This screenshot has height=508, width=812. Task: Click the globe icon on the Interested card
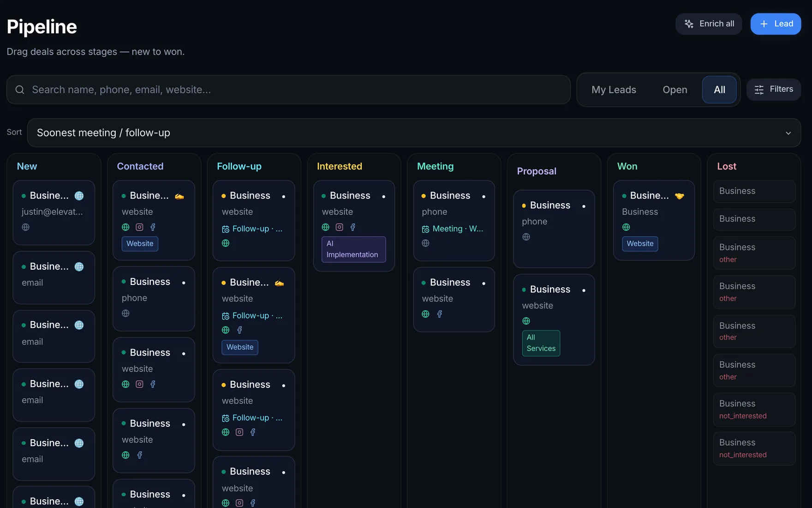click(x=326, y=227)
